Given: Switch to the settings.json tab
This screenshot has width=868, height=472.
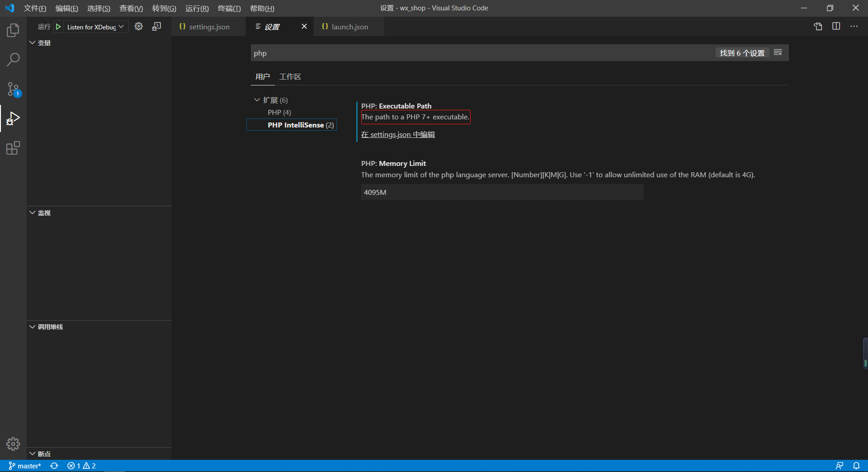Looking at the screenshot, I should (209, 27).
